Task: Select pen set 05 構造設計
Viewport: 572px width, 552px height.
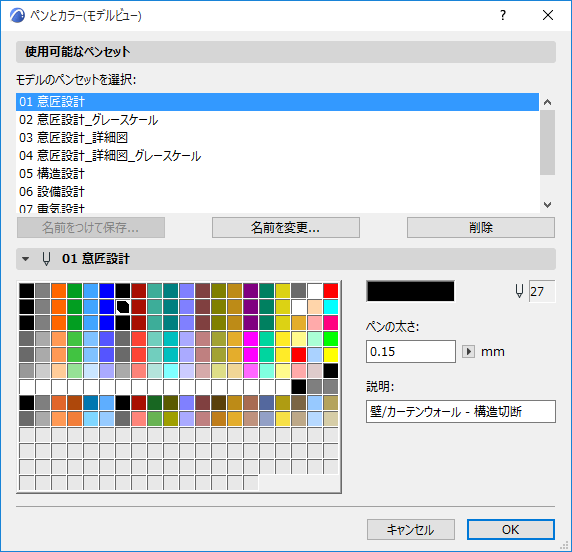Action: [277, 174]
